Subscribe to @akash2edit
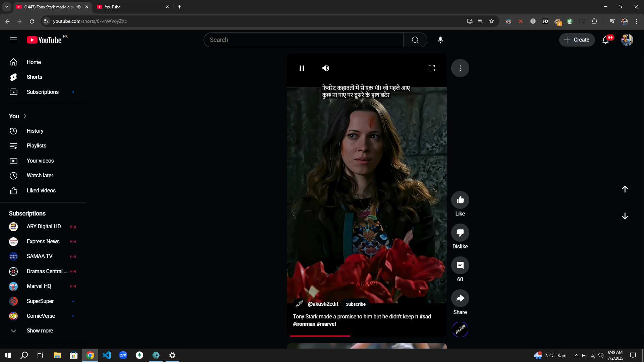 coord(356,304)
